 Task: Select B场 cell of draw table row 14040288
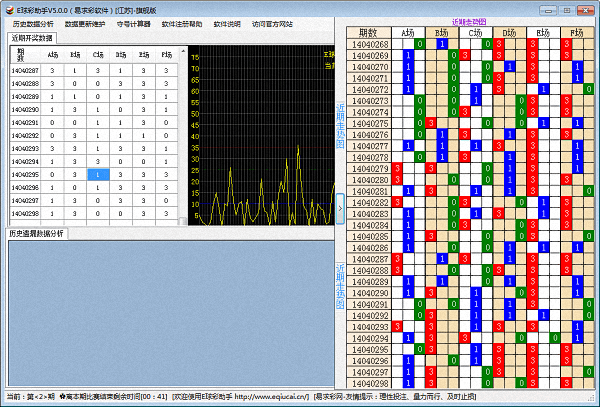tap(75, 83)
